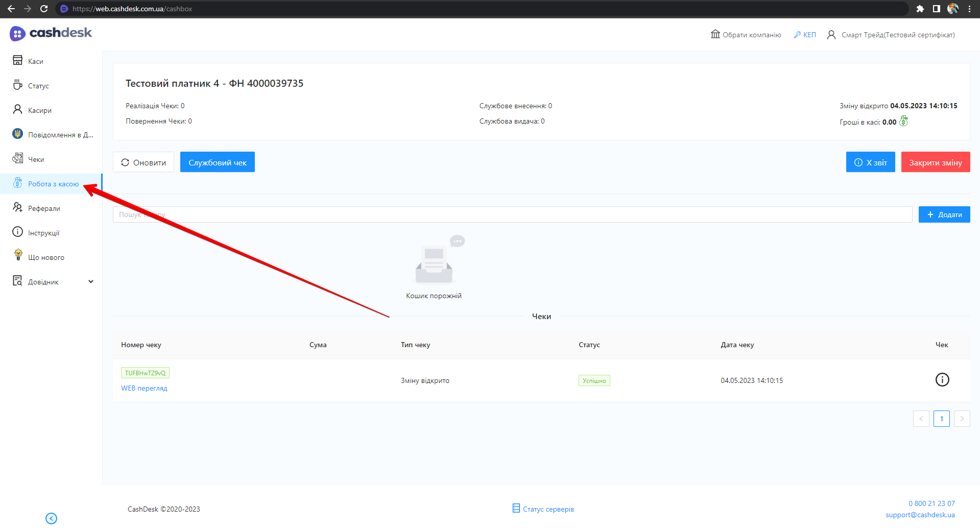
Task: Select page 1 in pagination
Action: (942, 418)
